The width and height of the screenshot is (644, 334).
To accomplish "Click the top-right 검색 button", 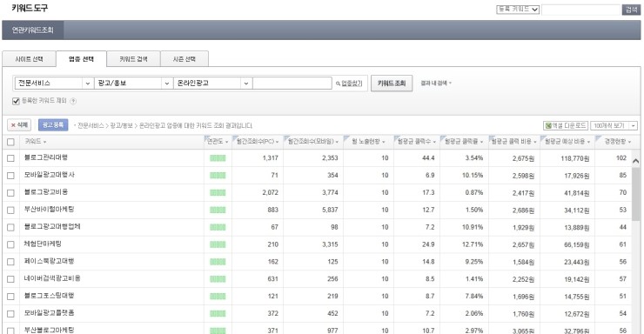I will coord(632,10).
